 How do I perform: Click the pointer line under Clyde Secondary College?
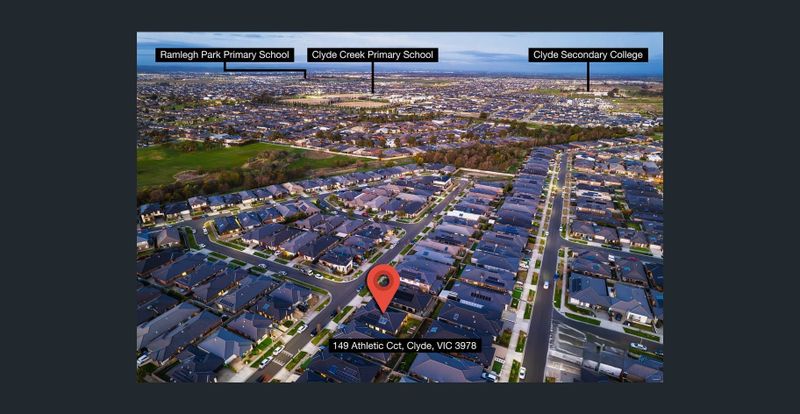click(588, 77)
